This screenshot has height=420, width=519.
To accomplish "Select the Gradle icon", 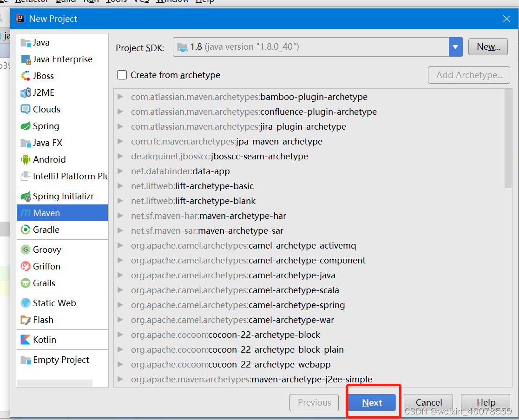I will tap(26, 230).
